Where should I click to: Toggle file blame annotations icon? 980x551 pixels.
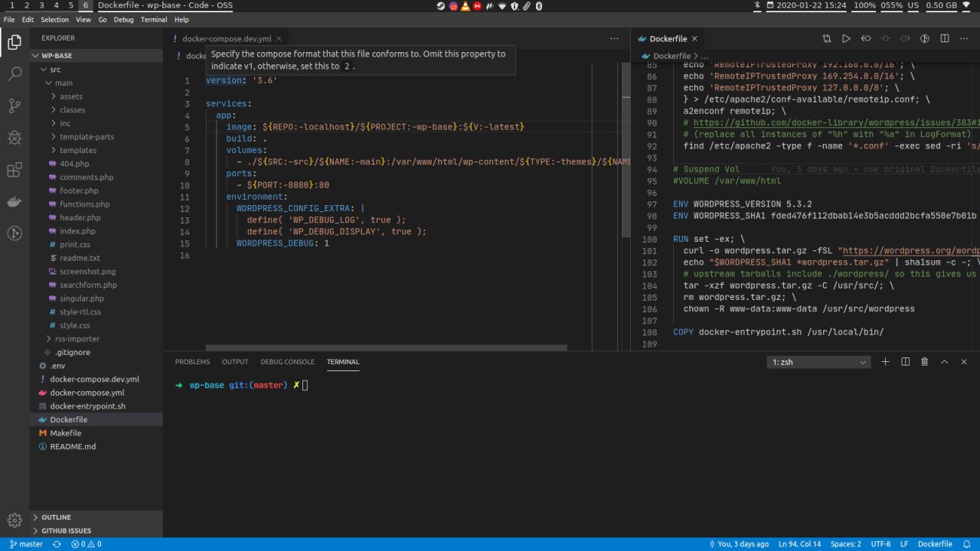924,38
